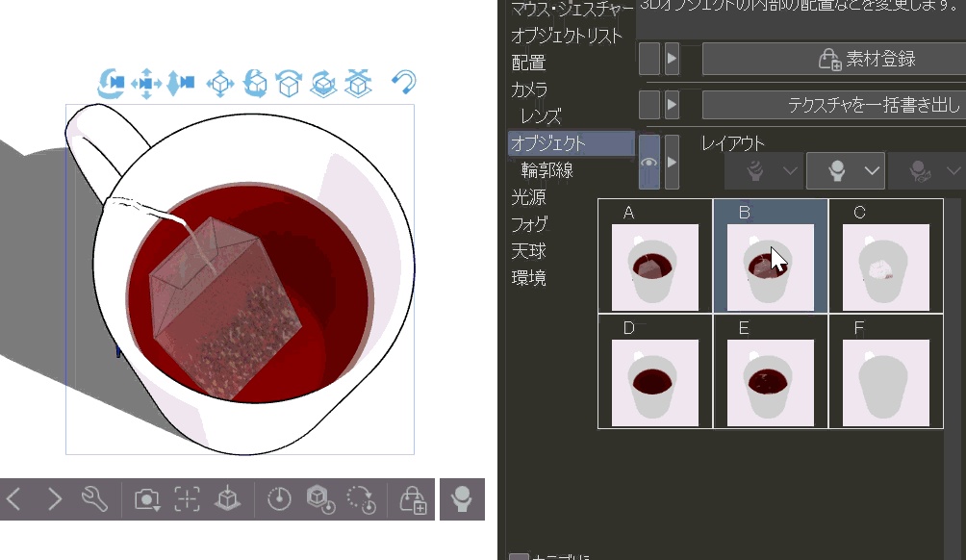
Task: Open マウス・ジェスチャー category
Action: pyautogui.click(x=572, y=10)
